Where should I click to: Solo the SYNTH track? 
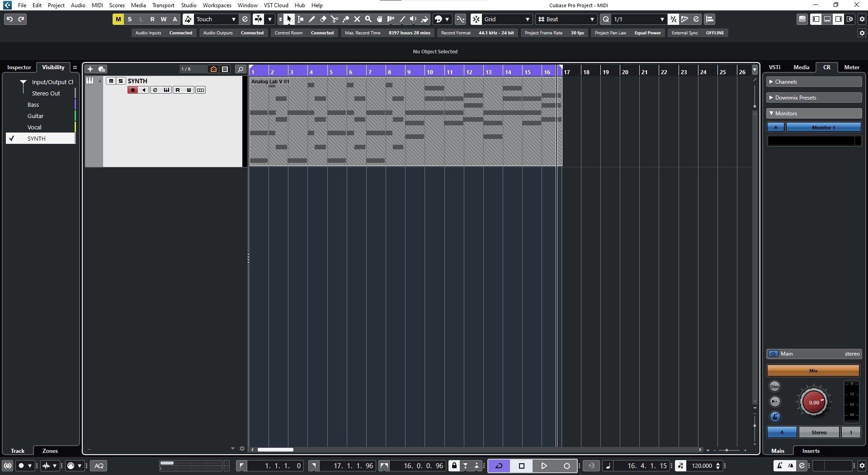point(121,81)
